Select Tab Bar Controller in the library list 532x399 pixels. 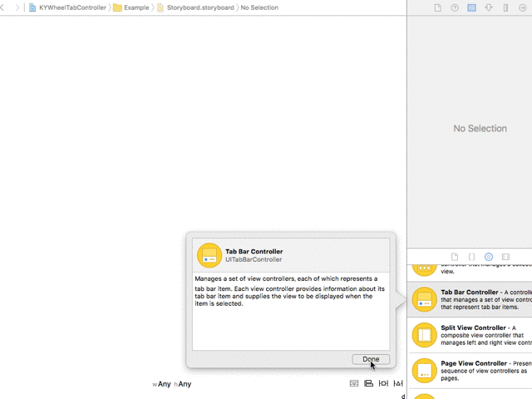point(470,299)
